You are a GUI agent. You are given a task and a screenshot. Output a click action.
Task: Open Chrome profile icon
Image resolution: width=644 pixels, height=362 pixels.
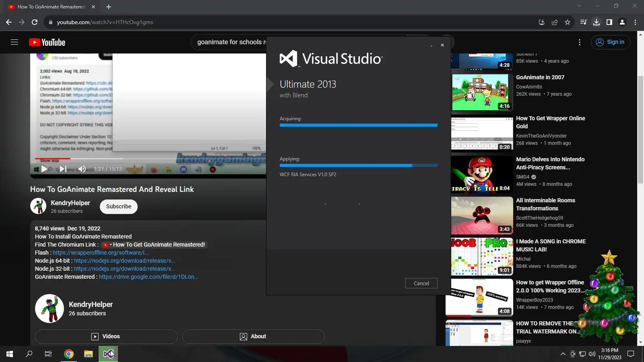coord(622,22)
